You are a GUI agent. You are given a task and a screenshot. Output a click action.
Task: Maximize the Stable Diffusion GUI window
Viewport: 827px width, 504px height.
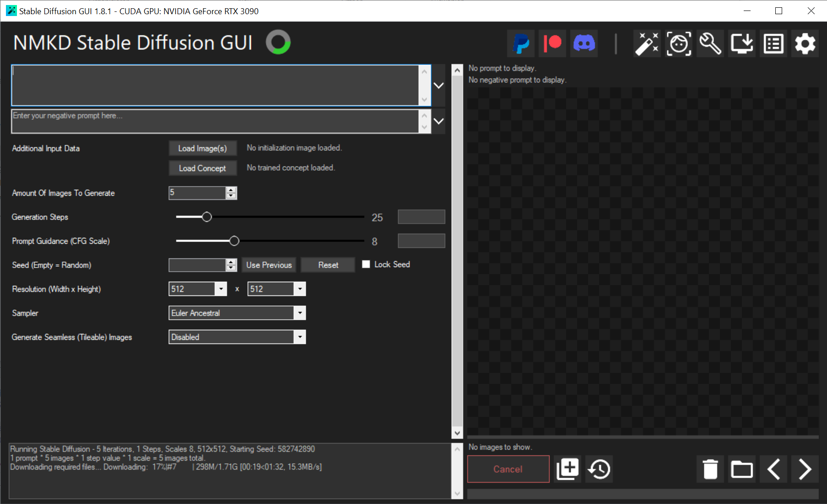tap(778, 11)
